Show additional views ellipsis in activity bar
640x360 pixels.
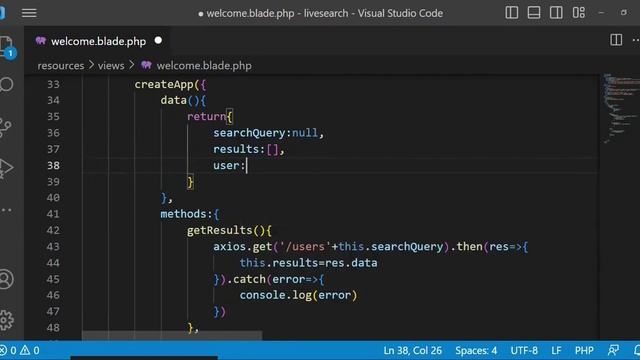[x=6, y=210]
